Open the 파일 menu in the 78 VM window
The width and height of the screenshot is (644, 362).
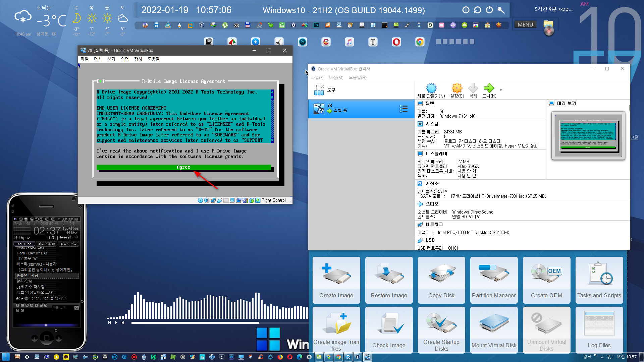pos(84,59)
